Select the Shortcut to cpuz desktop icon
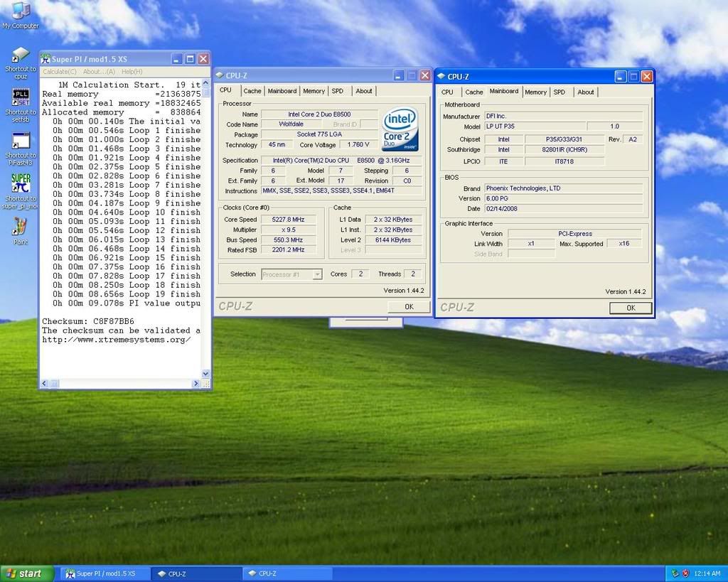The width and height of the screenshot is (728, 582). tap(21, 63)
